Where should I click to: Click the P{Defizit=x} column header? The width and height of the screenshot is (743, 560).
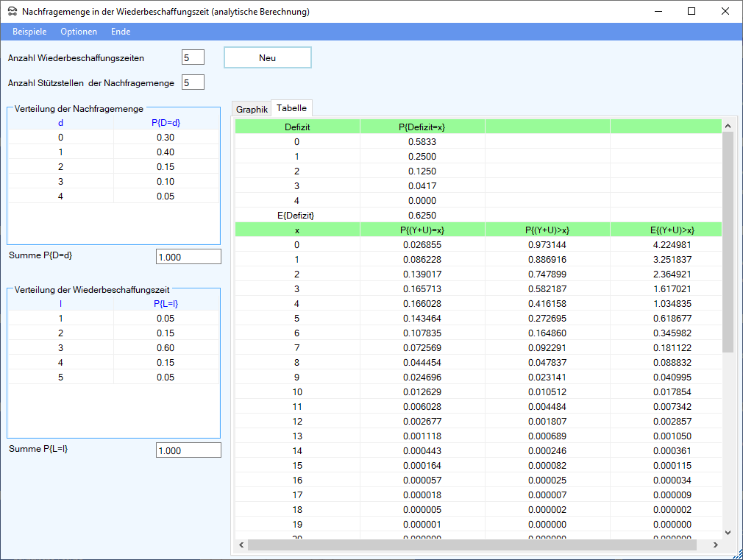tap(422, 127)
